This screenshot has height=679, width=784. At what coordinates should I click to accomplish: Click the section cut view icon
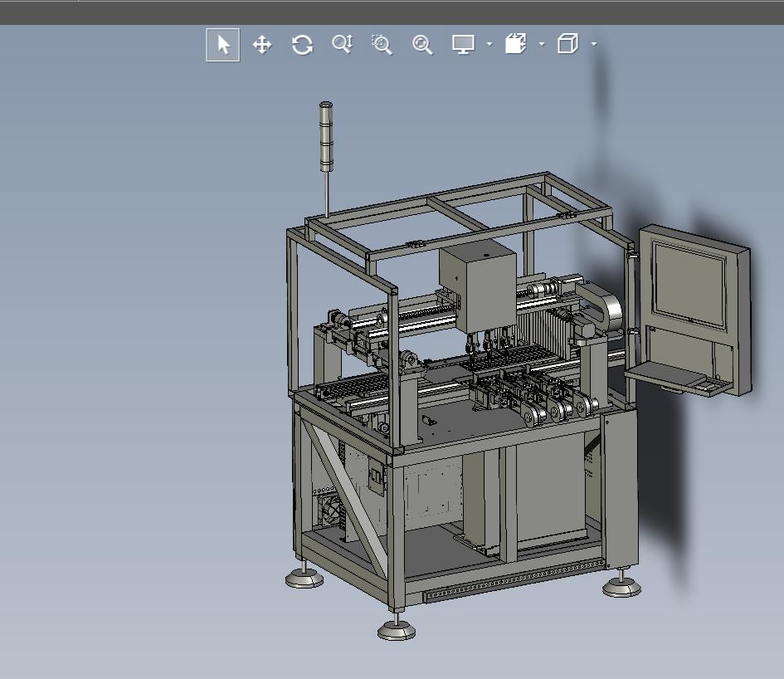point(515,44)
